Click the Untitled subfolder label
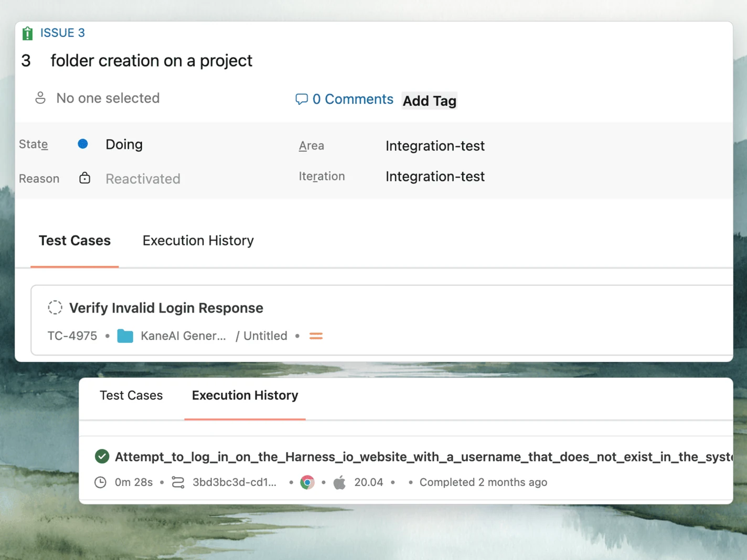This screenshot has width=747, height=560. (x=265, y=336)
